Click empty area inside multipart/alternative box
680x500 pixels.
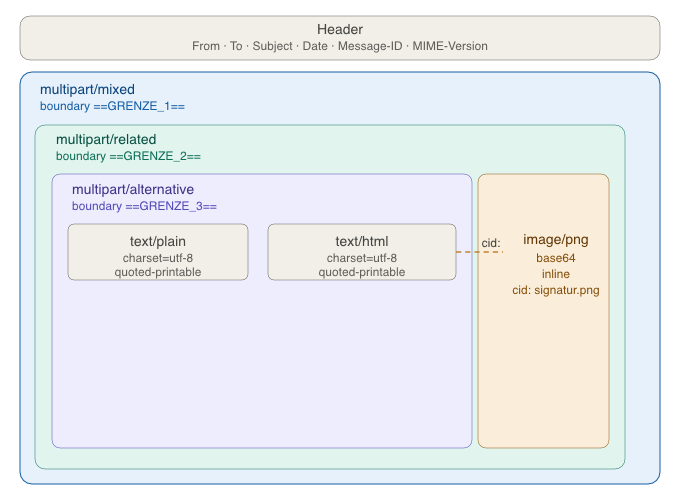tap(260, 370)
